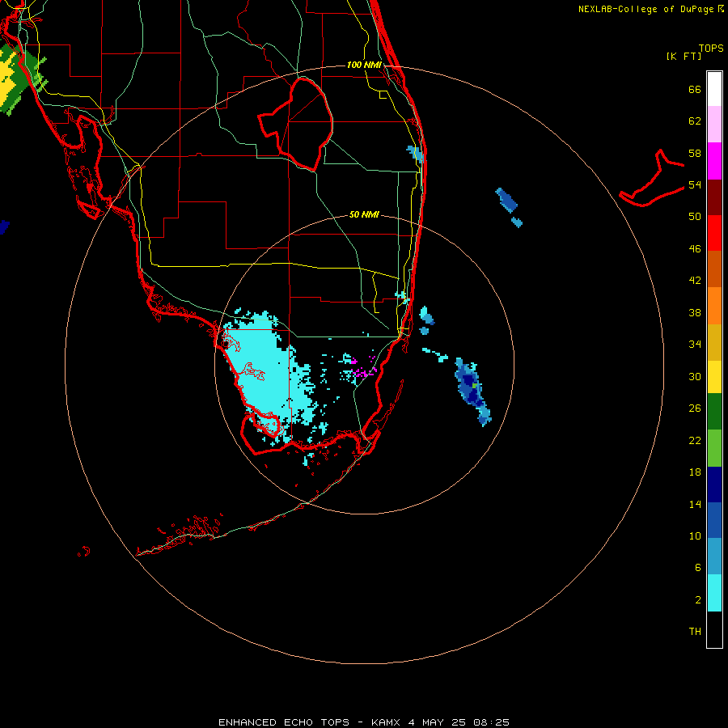Click the 100 NMI range ring label

point(364,65)
